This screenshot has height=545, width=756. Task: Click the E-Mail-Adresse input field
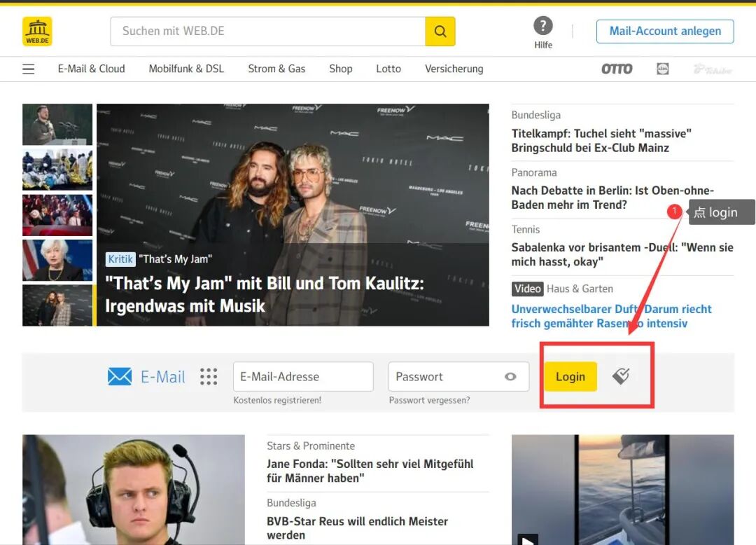[303, 377]
